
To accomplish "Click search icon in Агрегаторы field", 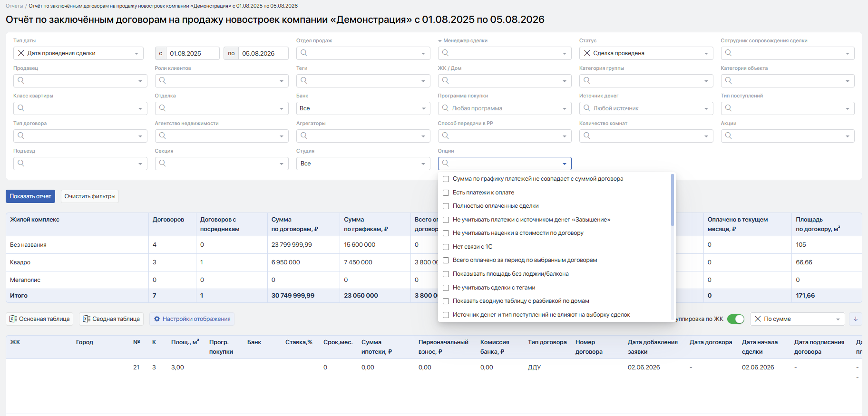I will [304, 135].
